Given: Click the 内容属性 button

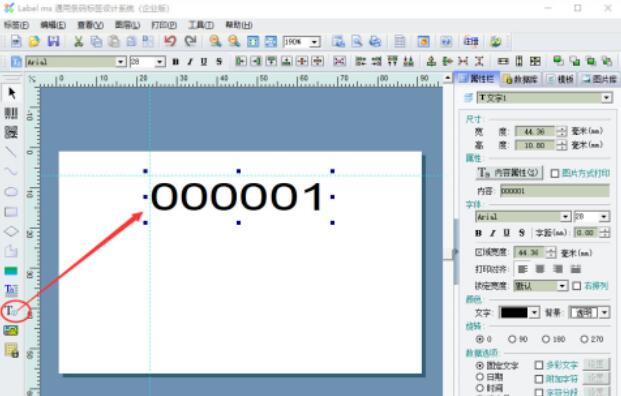Looking at the screenshot, I should (x=509, y=173).
